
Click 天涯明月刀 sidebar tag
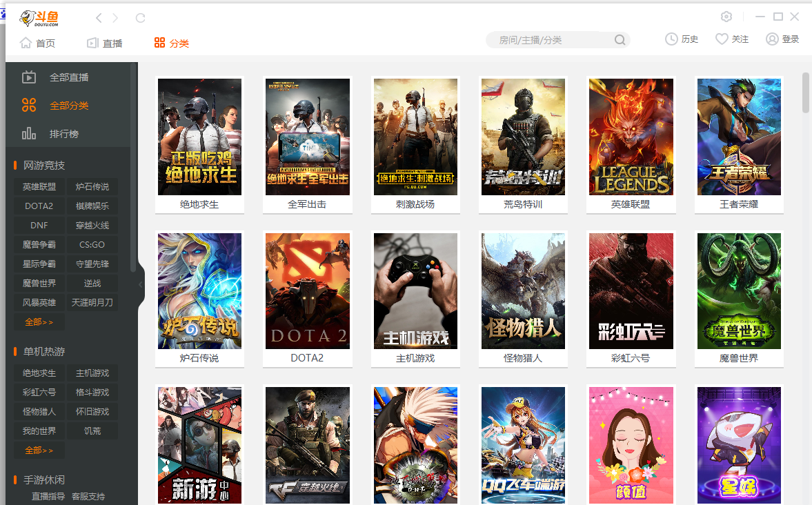[92, 302]
